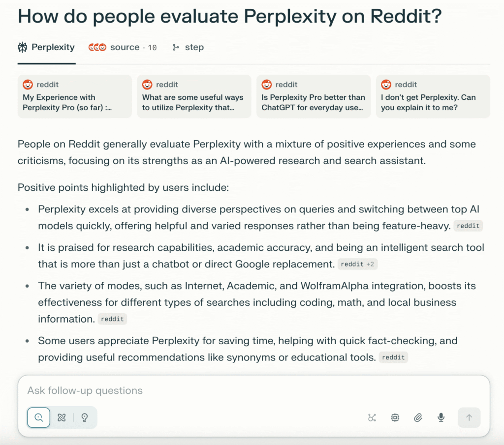Open 'I don't get Perplexity' source card
The image size is (504, 445).
[x=433, y=96]
